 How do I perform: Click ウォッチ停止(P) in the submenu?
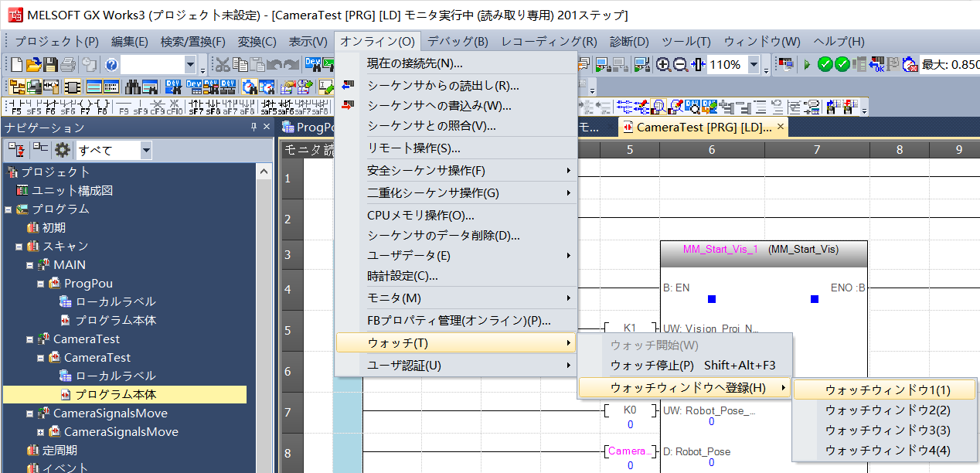coord(652,366)
